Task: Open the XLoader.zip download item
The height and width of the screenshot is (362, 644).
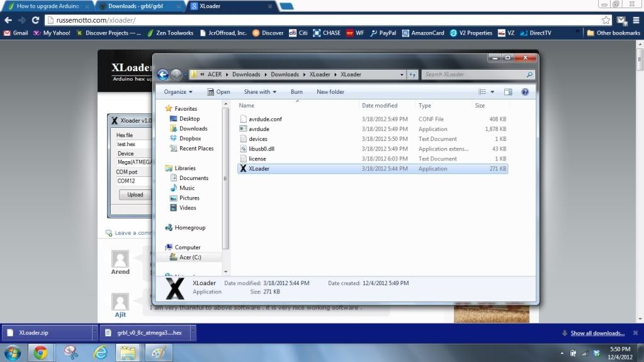Action: point(47,333)
